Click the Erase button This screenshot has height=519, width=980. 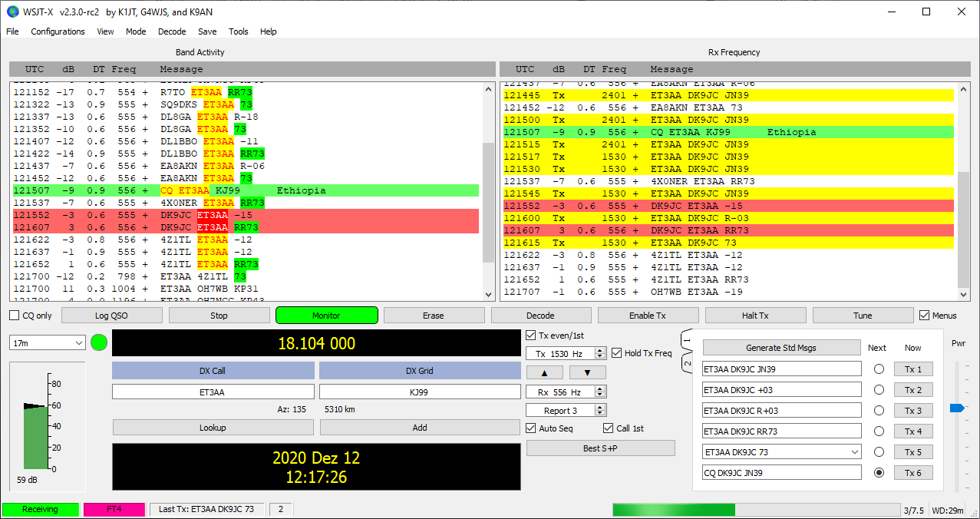(434, 316)
